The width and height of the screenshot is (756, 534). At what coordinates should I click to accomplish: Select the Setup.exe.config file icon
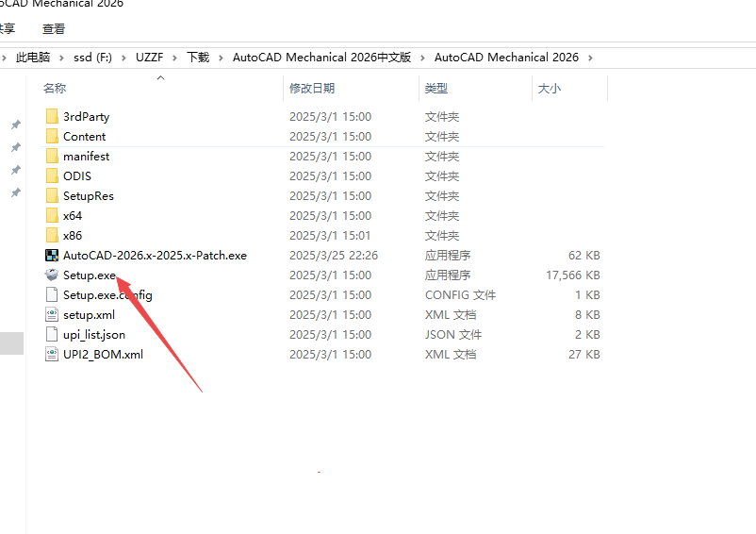pos(52,295)
